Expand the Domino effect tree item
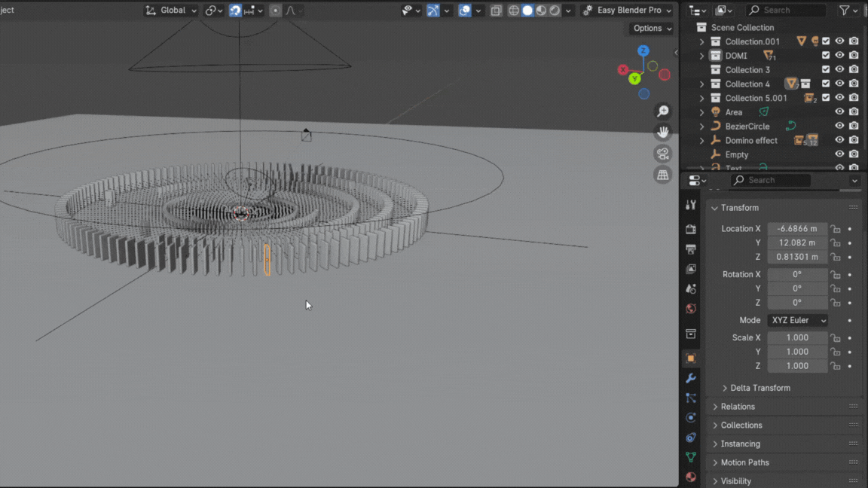 point(702,141)
